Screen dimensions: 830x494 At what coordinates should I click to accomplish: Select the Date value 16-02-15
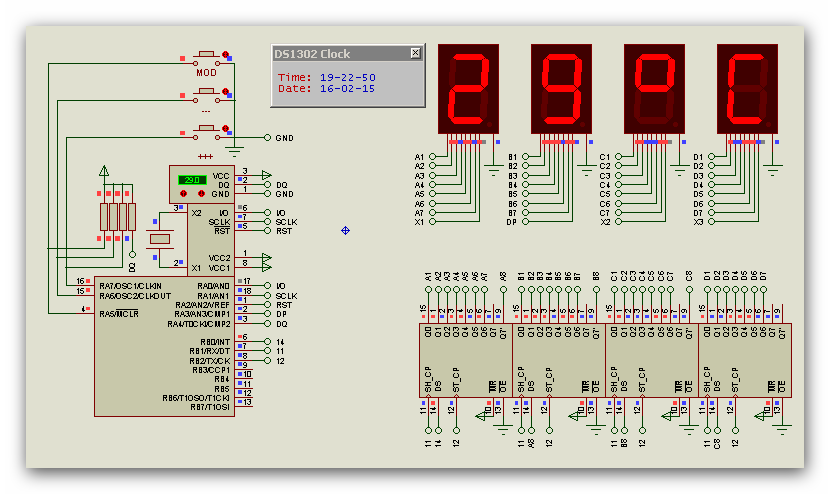tap(347, 88)
